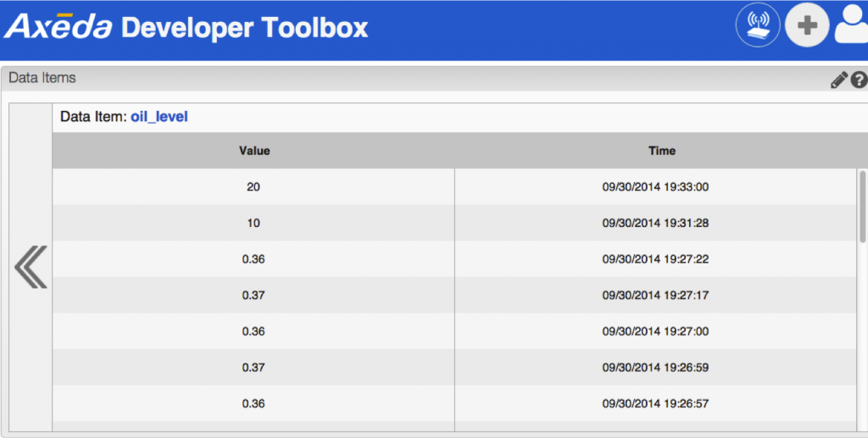
Task: Click the plus add button in header
Action: click(x=807, y=25)
